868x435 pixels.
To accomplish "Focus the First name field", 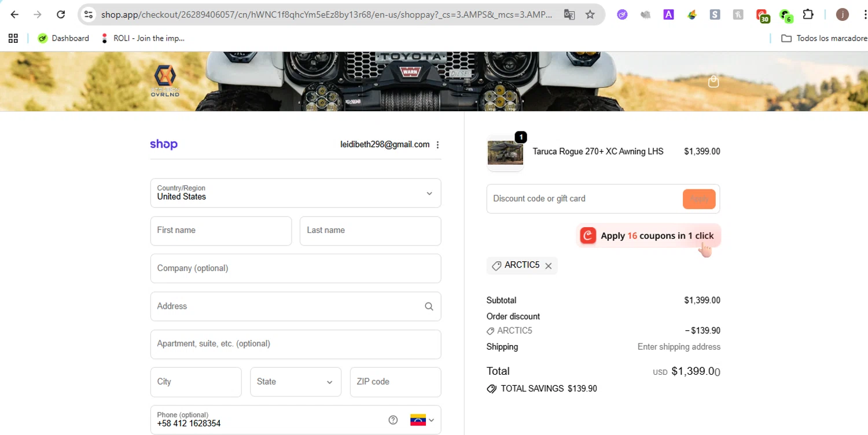I will click(221, 231).
